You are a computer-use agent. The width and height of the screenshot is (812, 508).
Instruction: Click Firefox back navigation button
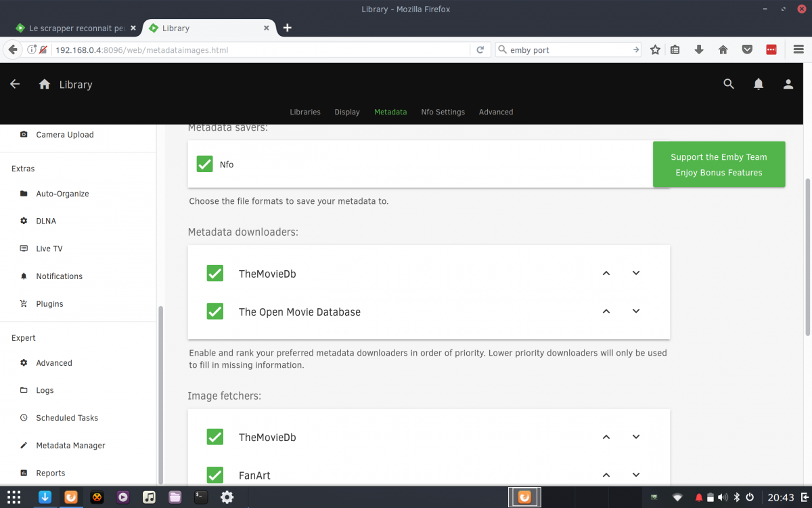coord(12,49)
